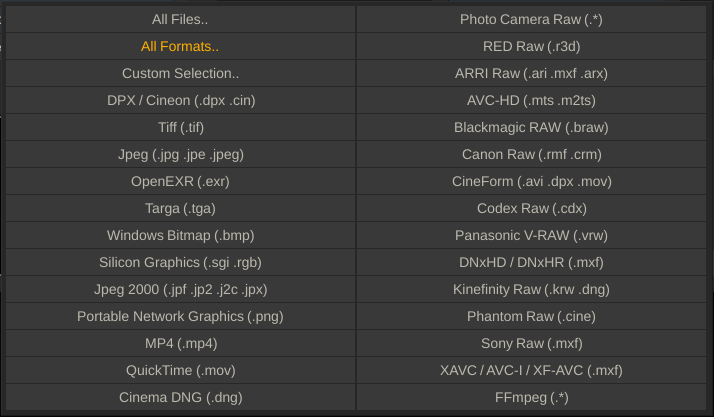Choose Windows Bitmap (.bmp) format
This screenshot has height=417, width=714.
coord(180,235)
